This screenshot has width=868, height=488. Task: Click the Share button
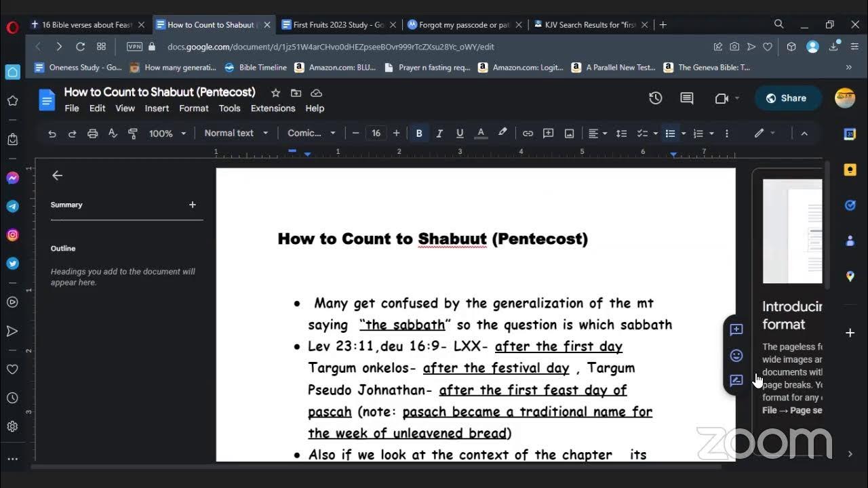(787, 98)
